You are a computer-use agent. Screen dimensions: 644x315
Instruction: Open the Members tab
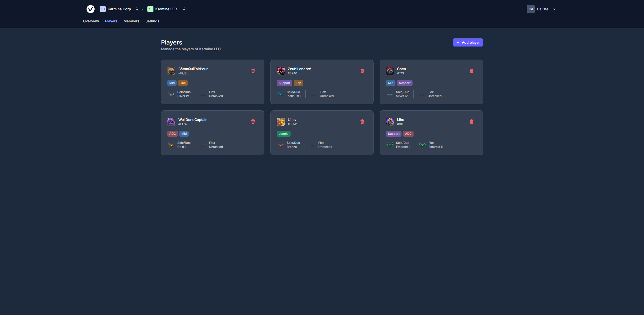[x=131, y=21]
